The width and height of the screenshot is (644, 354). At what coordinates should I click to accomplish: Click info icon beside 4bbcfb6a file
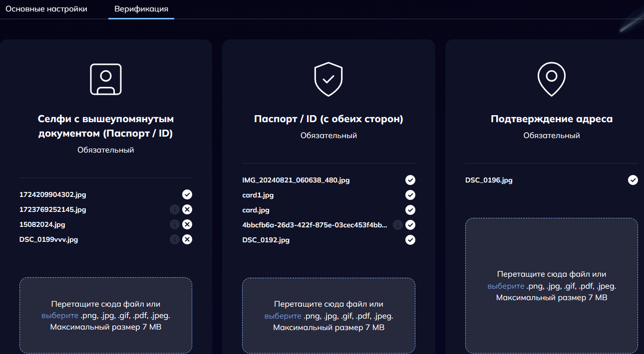tap(397, 225)
